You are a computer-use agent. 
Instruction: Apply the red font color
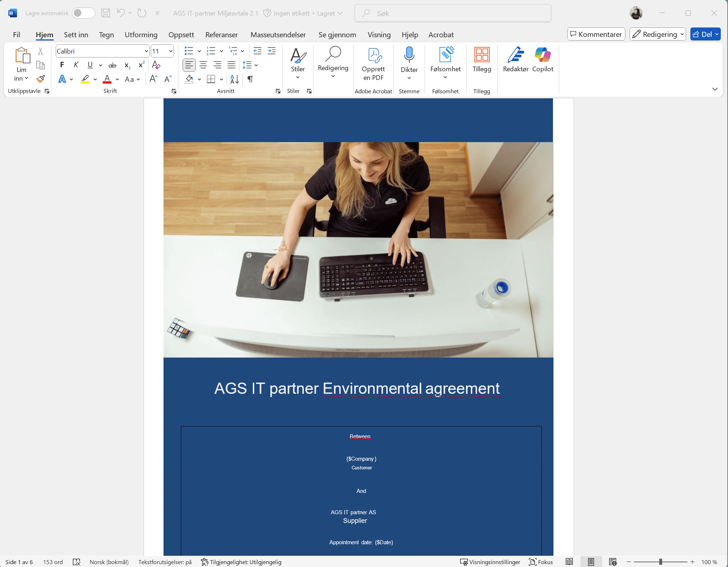coord(107,79)
